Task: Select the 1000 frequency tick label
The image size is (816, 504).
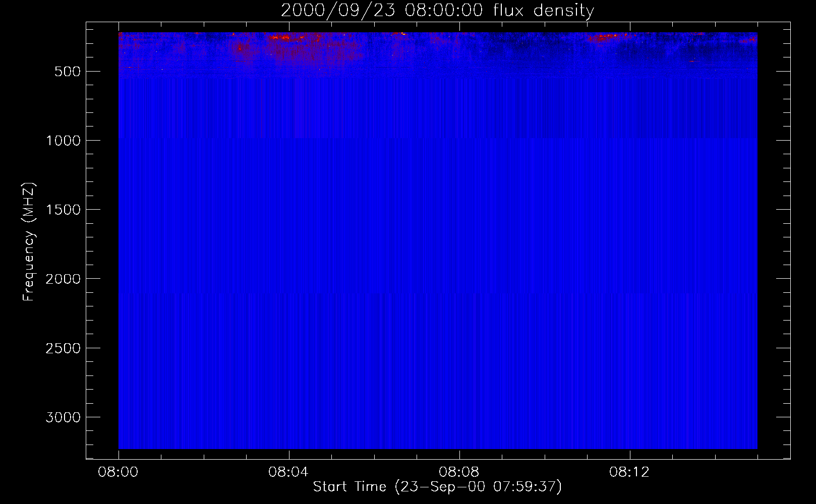Action: click(x=63, y=141)
